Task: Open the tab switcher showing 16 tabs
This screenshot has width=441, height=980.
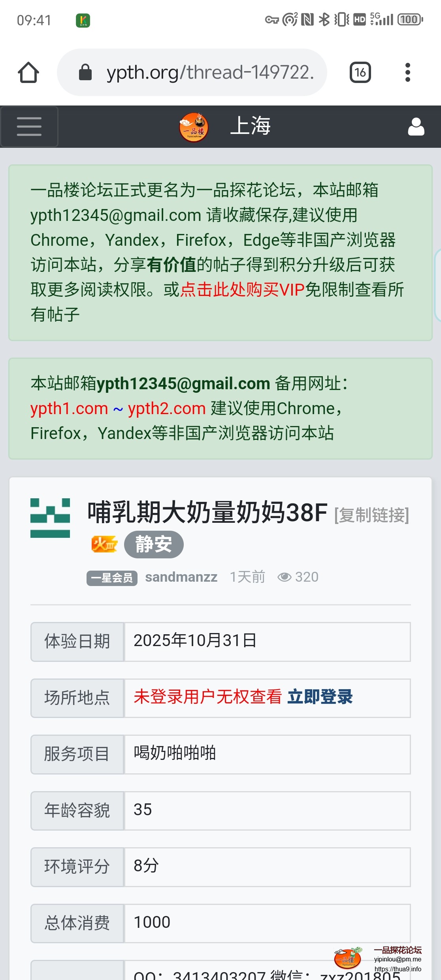Action: (x=360, y=72)
